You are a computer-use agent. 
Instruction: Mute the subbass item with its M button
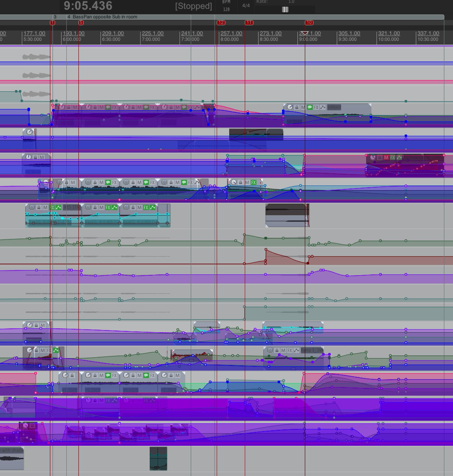[303, 107]
